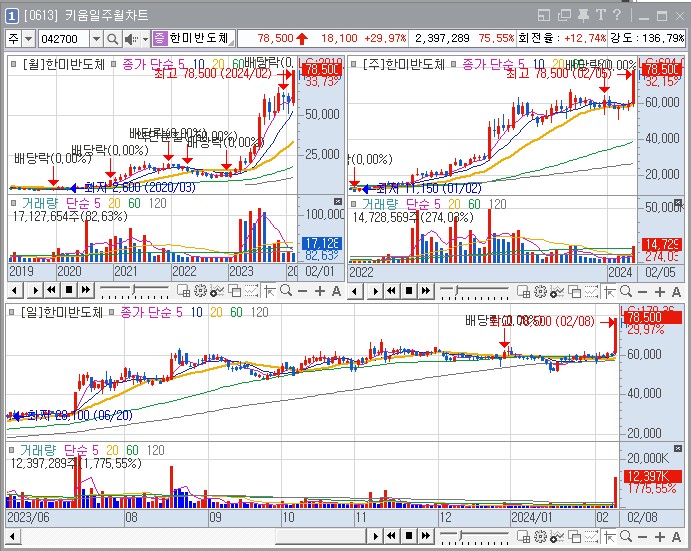Image resolution: width=691 pixels, height=551 pixels.
Task: Open chart settings gear in weekly chart toolbar
Action: tap(540, 291)
